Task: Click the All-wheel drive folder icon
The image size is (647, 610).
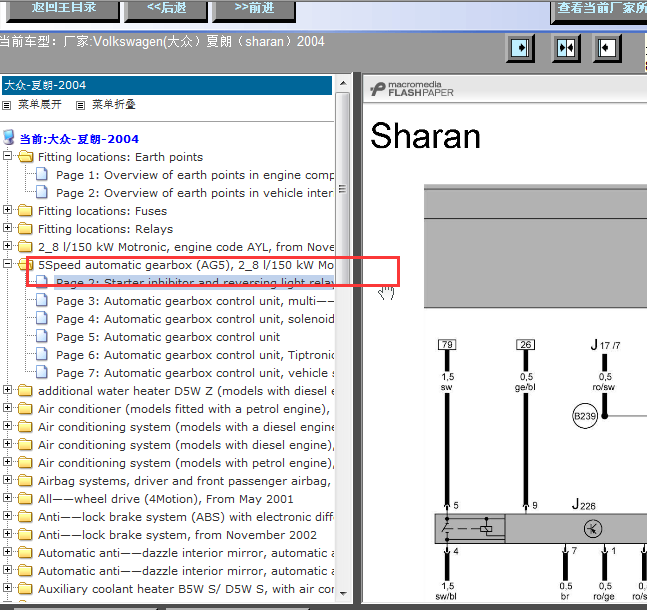Action: click(x=25, y=498)
